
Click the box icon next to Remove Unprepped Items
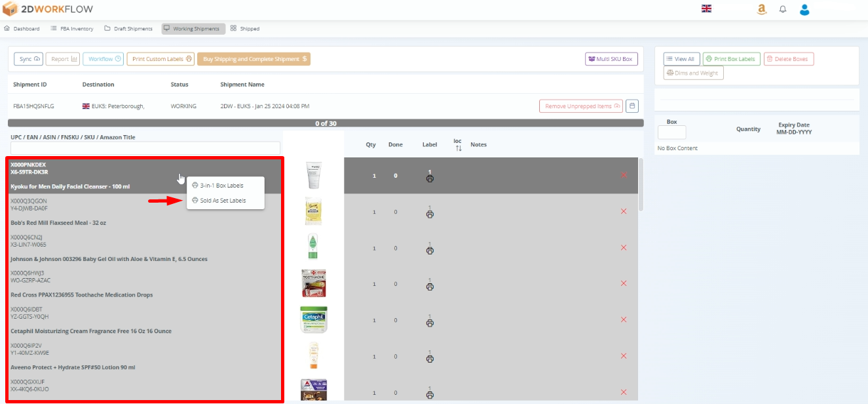coord(632,106)
